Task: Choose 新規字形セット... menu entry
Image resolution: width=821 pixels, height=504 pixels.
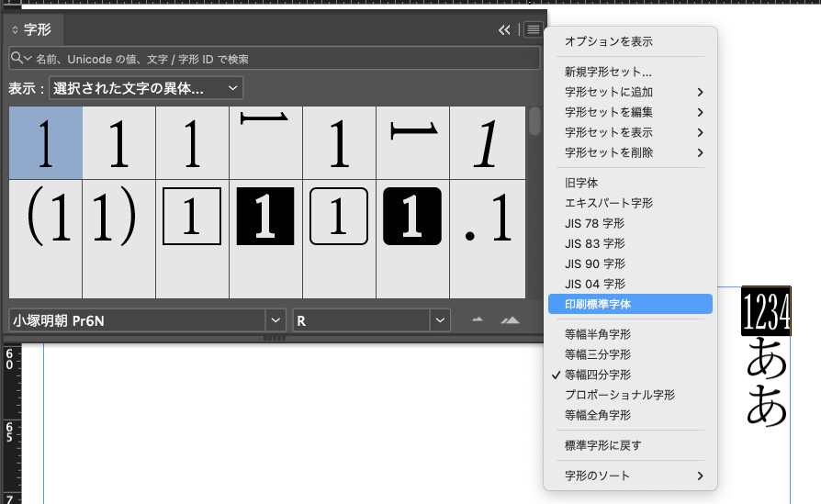Action: pos(608,72)
